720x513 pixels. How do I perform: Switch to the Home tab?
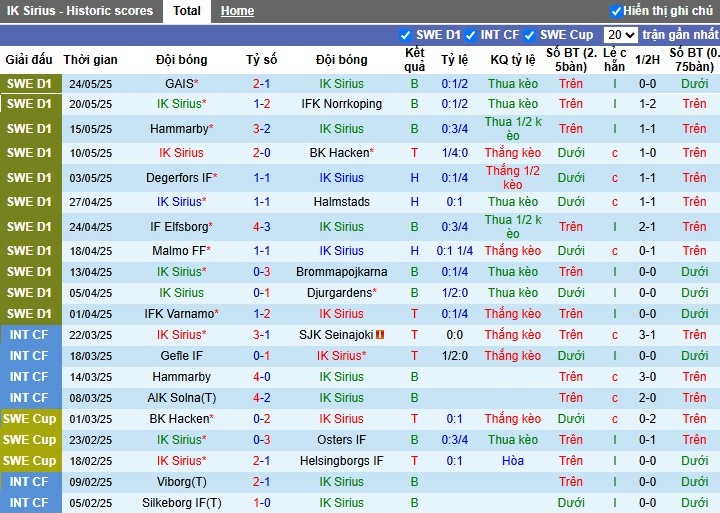pos(237,11)
